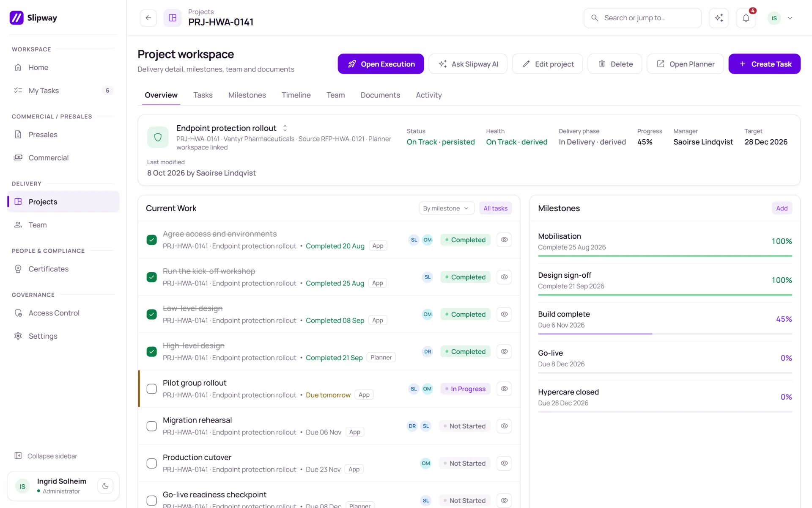Check the Migration rehearsal checkbox
The image size is (812, 508).
point(151,426)
